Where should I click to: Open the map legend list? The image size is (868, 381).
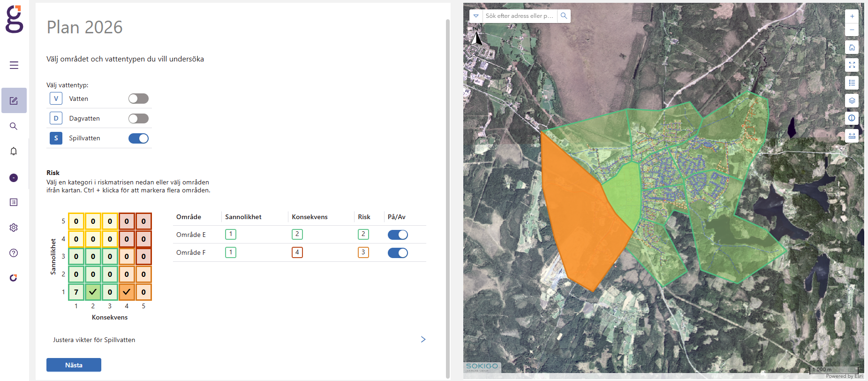click(x=852, y=83)
